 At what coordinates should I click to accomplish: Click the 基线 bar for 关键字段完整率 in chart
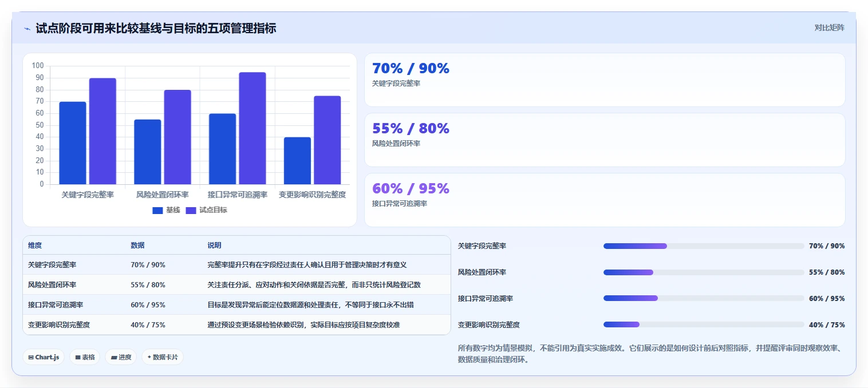coord(73,143)
